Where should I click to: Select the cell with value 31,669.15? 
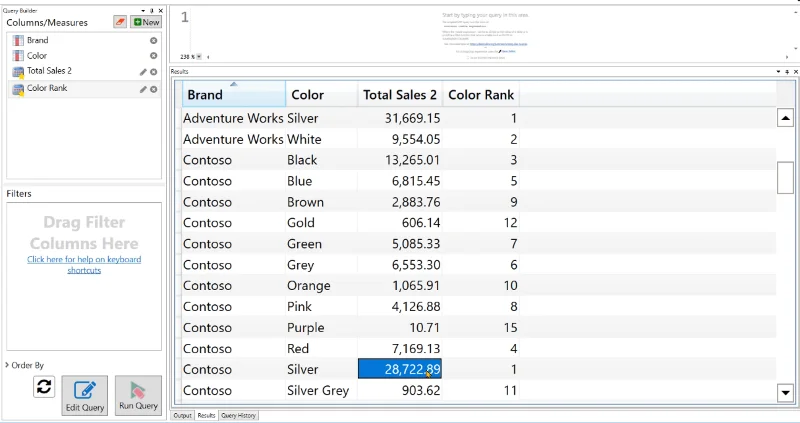400,118
